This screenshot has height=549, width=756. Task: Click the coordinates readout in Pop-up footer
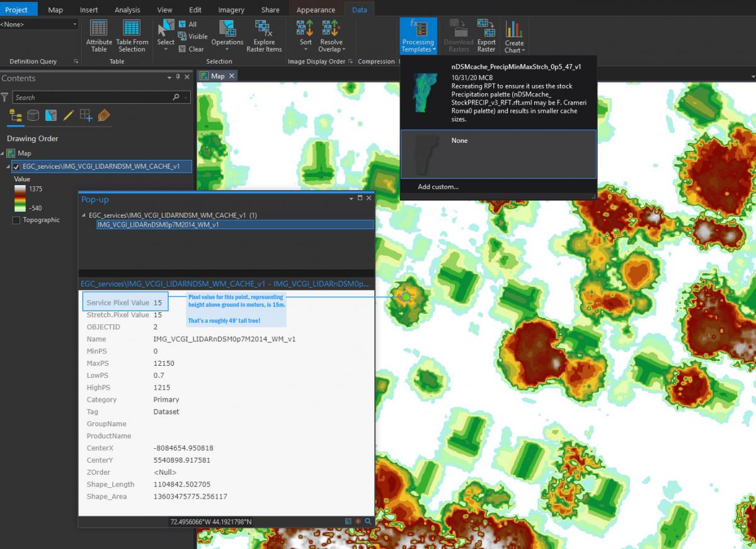pos(211,522)
